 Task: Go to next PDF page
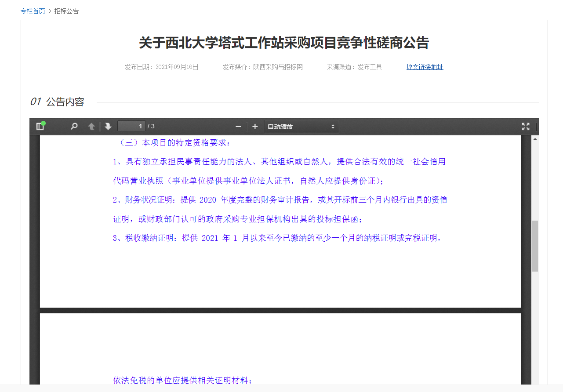[x=108, y=127]
